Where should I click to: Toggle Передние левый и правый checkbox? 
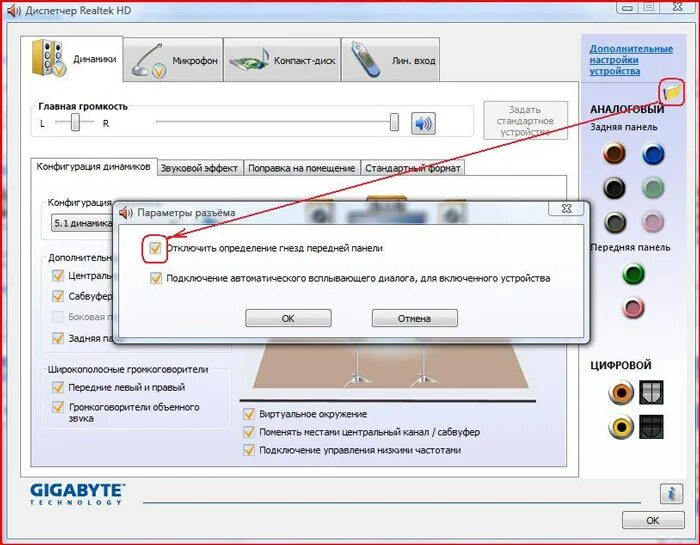pyautogui.click(x=58, y=387)
